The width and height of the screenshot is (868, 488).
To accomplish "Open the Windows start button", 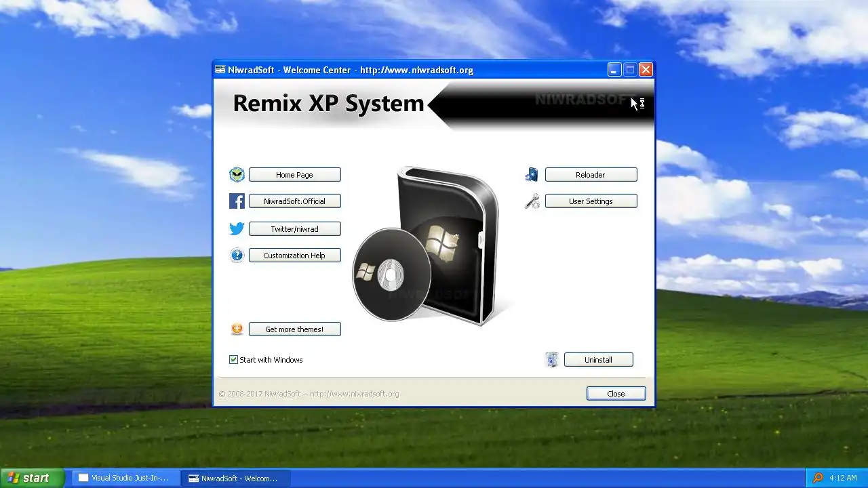I will click(x=32, y=478).
